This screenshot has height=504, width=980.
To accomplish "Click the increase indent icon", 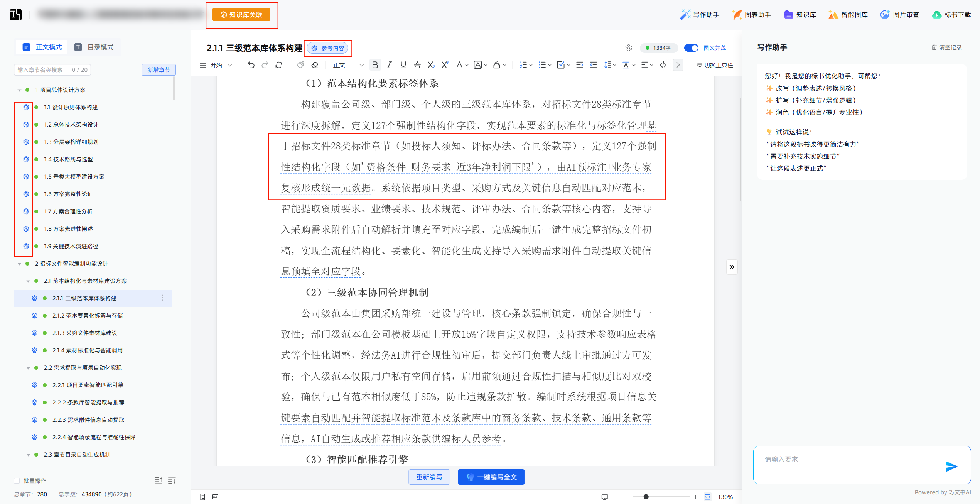I will [x=579, y=65].
